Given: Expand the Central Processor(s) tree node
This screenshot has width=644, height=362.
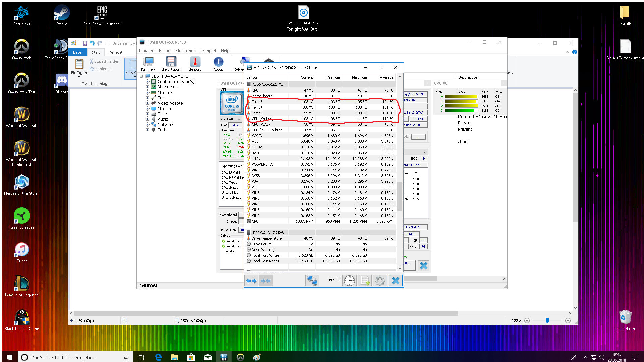Looking at the screenshot, I should pos(147,82).
